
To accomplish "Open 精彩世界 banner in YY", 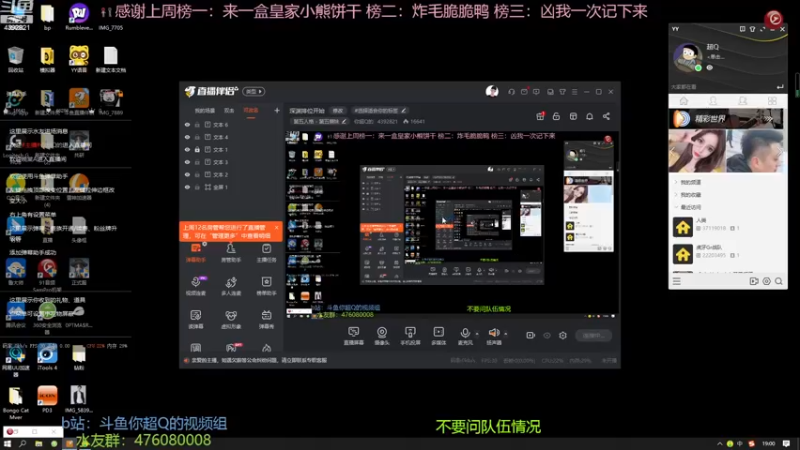I will tap(726, 118).
